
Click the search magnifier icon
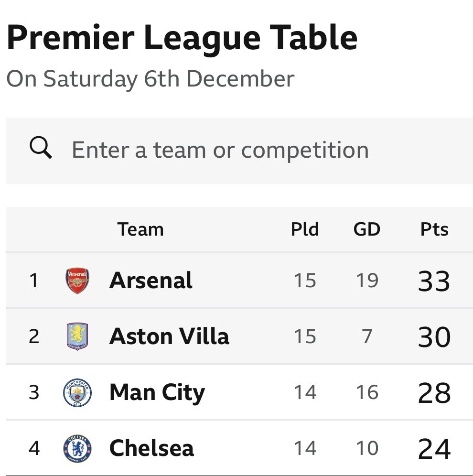(41, 149)
